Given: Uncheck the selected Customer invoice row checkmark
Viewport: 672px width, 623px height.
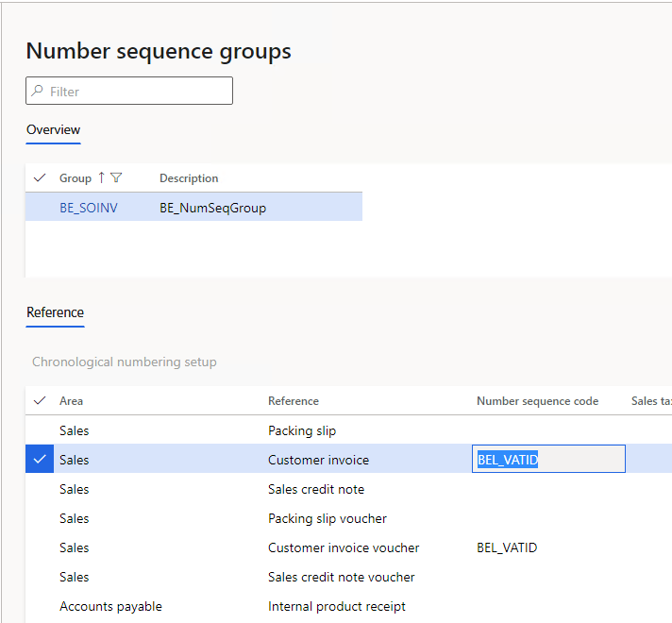Looking at the screenshot, I should click(40, 460).
